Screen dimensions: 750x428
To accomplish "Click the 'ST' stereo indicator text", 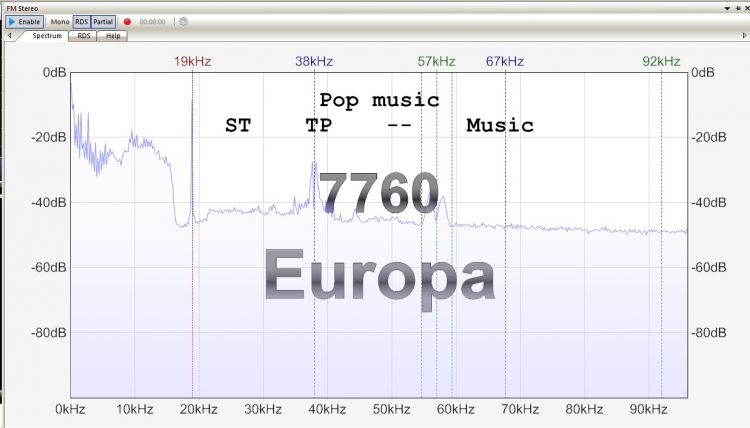I will [238, 125].
